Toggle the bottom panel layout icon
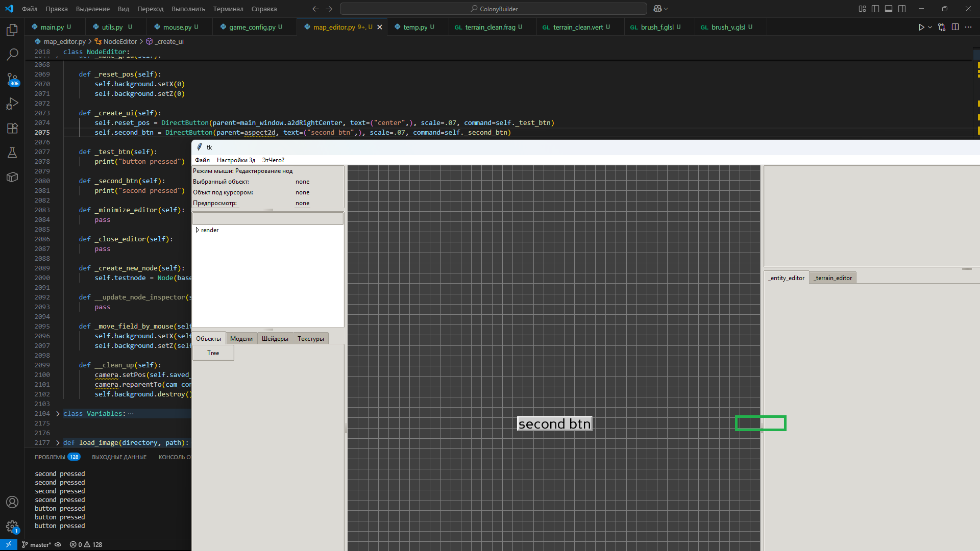Viewport: 980px width, 551px height. (x=889, y=9)
